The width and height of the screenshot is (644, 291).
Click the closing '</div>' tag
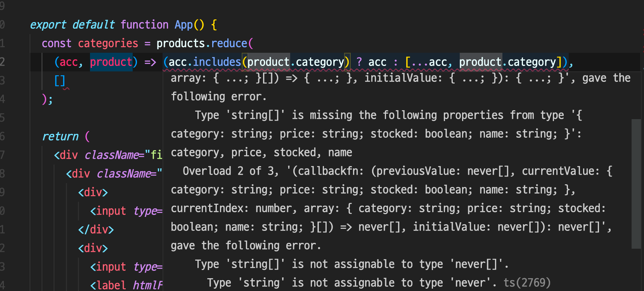click(x=96, y=230)
